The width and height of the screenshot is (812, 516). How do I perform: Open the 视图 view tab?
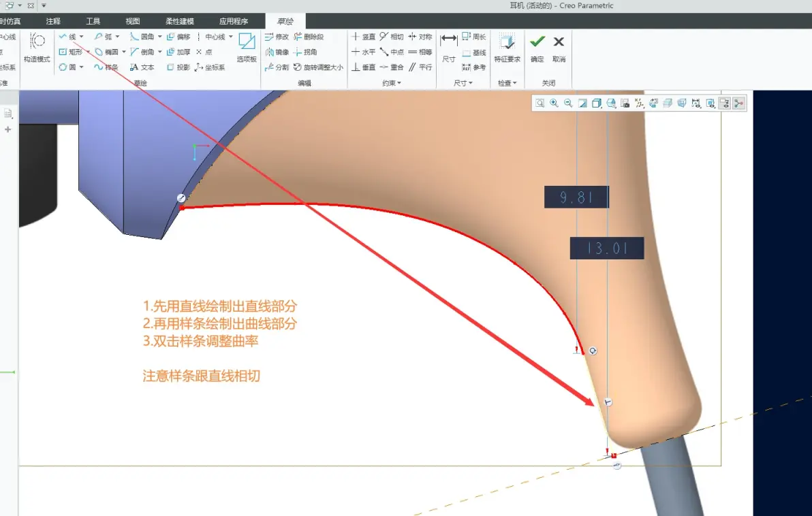click(x=133, y=21)
